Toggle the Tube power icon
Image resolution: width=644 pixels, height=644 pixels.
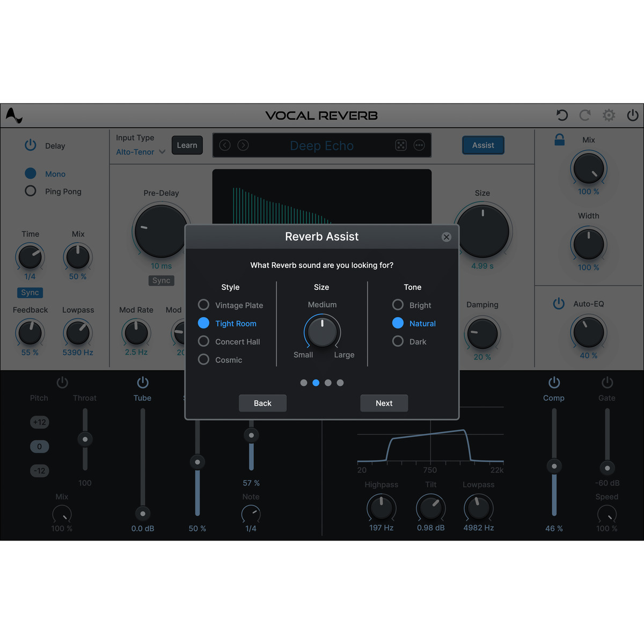(x=143, y=382)
